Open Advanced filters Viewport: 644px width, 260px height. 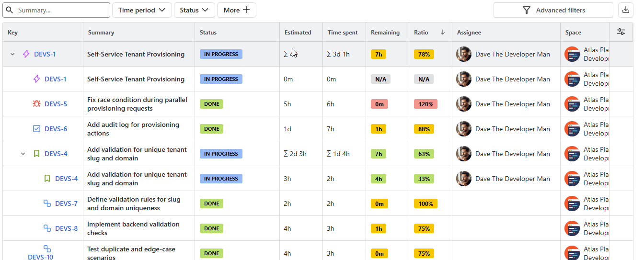pos(553,10)
